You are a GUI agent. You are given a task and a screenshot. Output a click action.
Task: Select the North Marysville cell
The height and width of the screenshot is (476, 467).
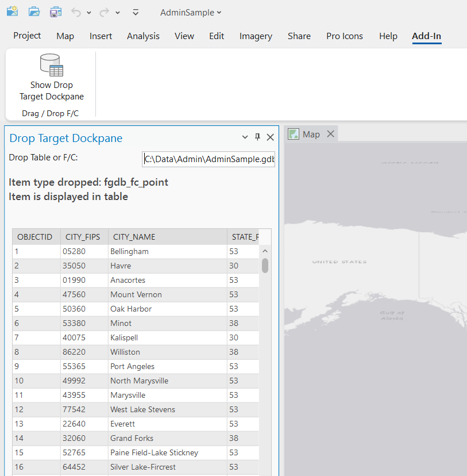tap(168, 381)
